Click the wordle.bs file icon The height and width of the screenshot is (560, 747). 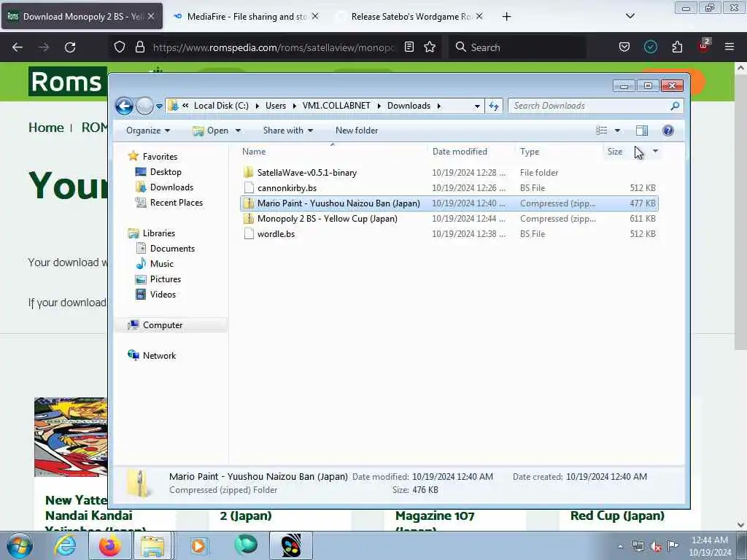[x=248, y=234]
